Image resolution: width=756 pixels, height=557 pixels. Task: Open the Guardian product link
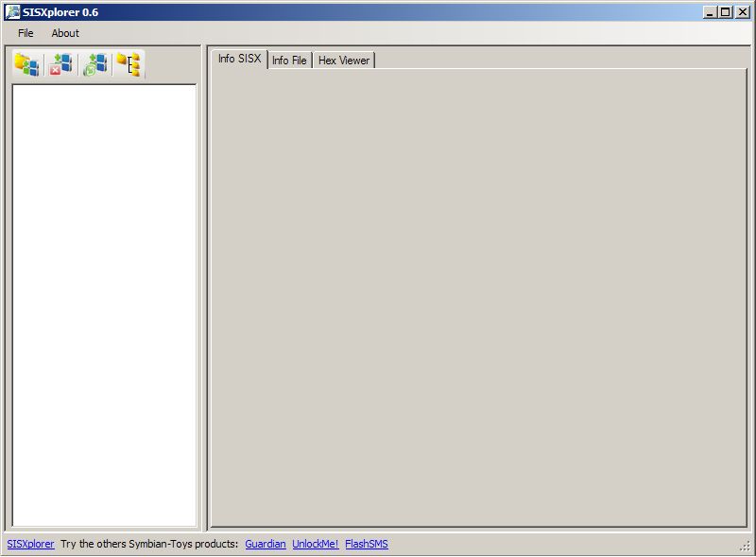[x=266, y=544]
